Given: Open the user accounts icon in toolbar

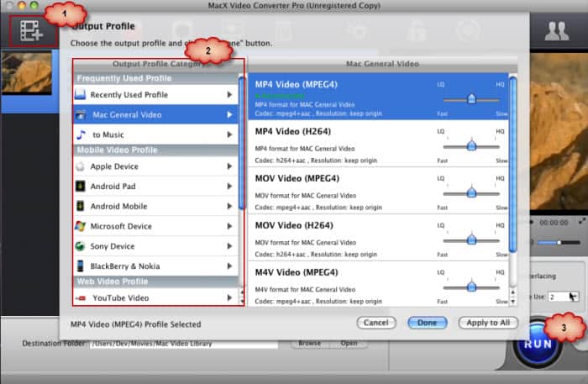Looking at the screenshot, I should pos(557,31).
